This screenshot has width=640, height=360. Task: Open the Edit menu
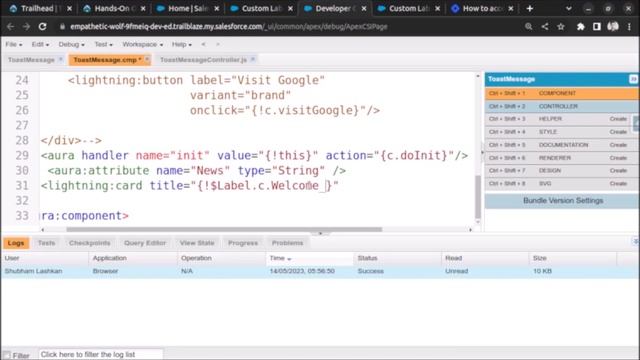(40, 44)
